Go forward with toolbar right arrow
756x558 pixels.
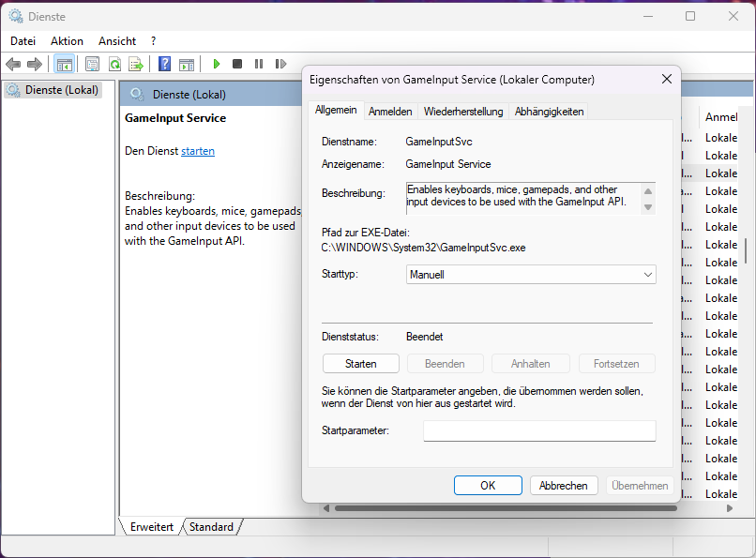tap(35, 64)
